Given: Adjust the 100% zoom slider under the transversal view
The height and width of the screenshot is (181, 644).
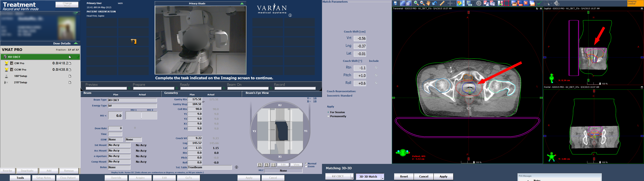Looking at the screenshot, I should (x=474, y=162).
